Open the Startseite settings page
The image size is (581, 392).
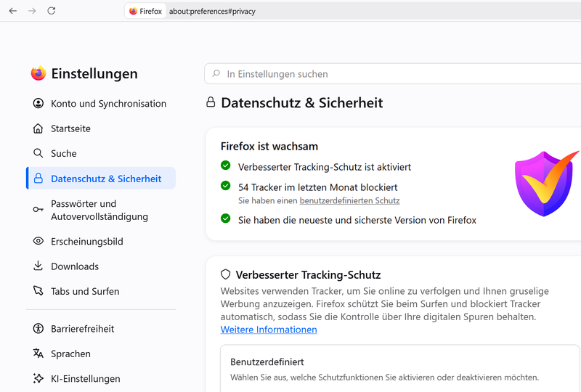pos(101,128)
